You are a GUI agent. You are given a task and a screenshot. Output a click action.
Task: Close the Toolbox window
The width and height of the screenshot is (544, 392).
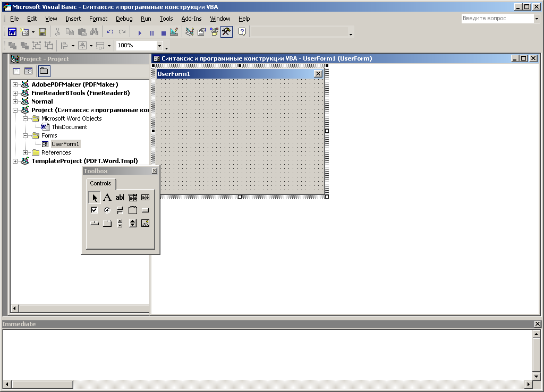(155, 171)
